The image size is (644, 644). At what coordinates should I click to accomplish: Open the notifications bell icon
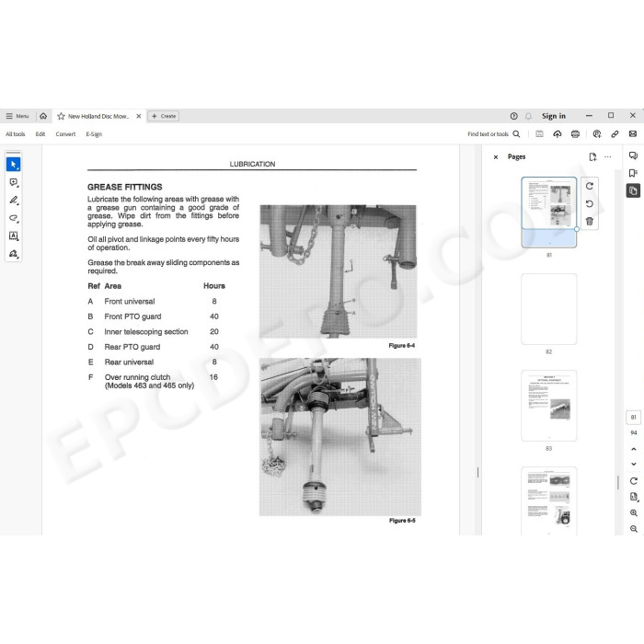pyautogui.click(x=529, y=116)
